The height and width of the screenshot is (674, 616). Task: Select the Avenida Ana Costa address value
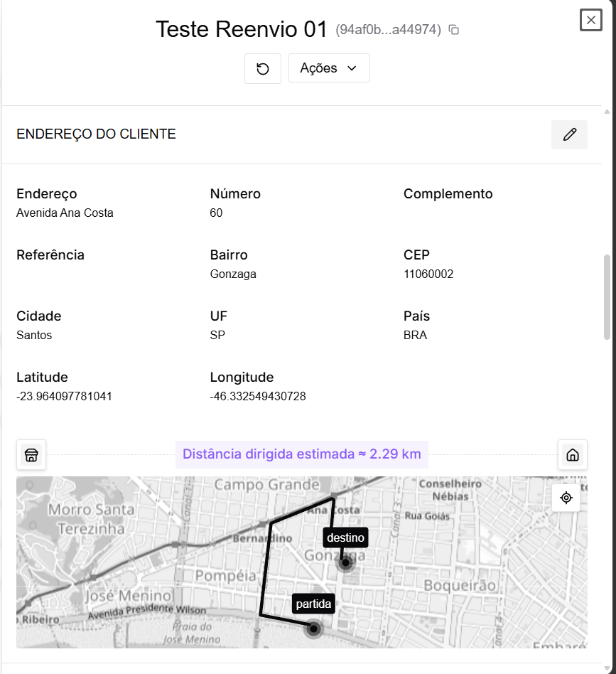click(x=65, y=213)
